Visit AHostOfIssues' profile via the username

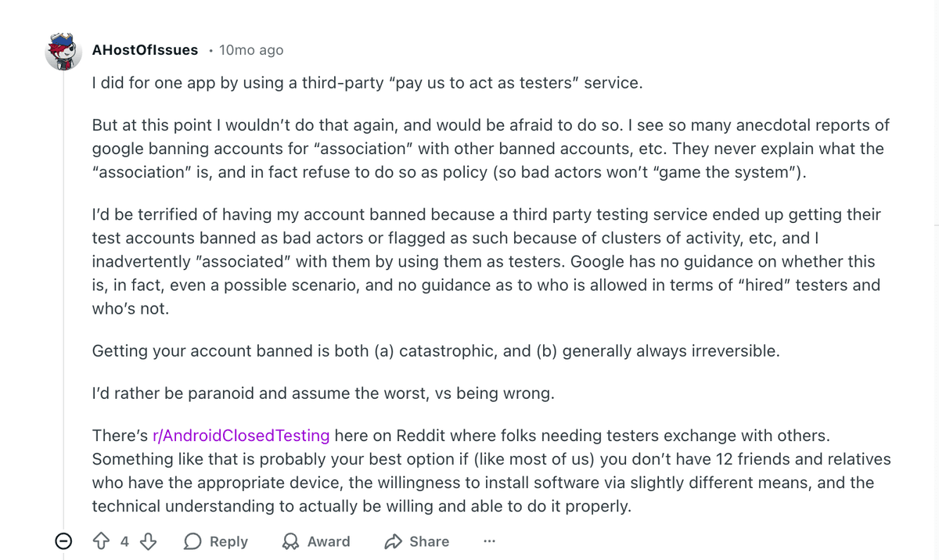[144, 49]
